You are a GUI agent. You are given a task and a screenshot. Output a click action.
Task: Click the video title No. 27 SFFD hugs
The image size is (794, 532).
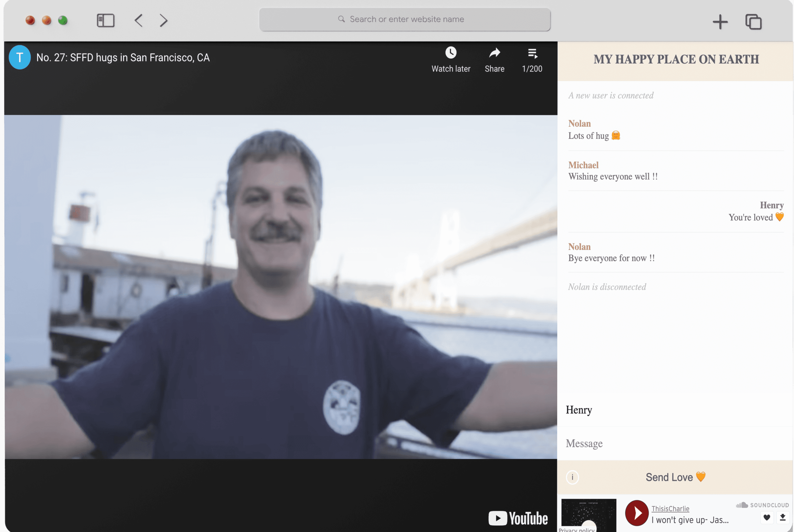(123, 58)
